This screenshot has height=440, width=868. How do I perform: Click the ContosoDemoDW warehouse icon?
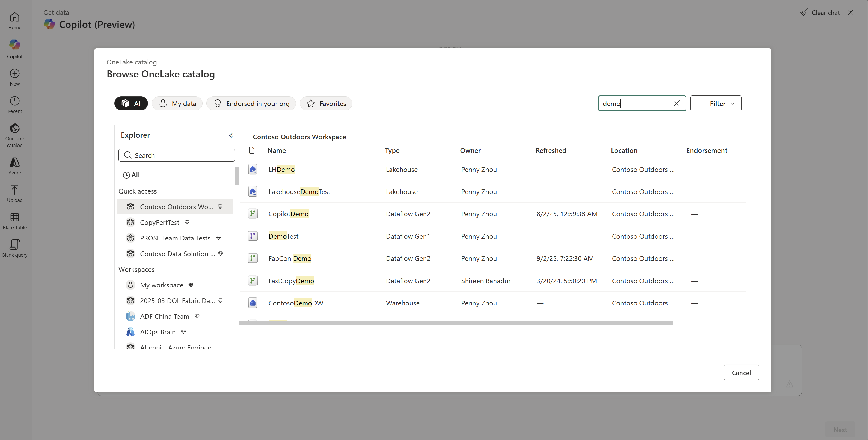(x=253, y=303)
